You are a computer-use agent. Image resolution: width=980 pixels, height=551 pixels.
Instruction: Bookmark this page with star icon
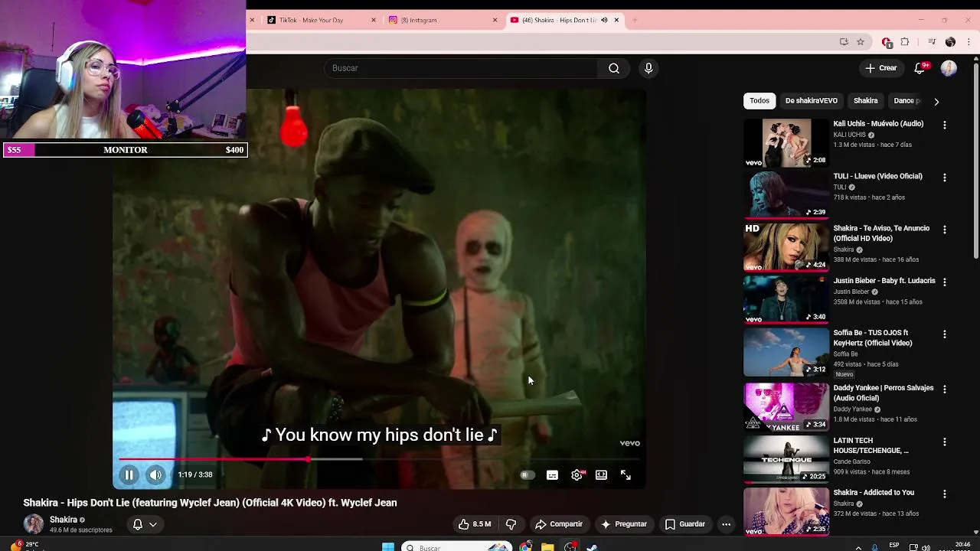(861, 42)
